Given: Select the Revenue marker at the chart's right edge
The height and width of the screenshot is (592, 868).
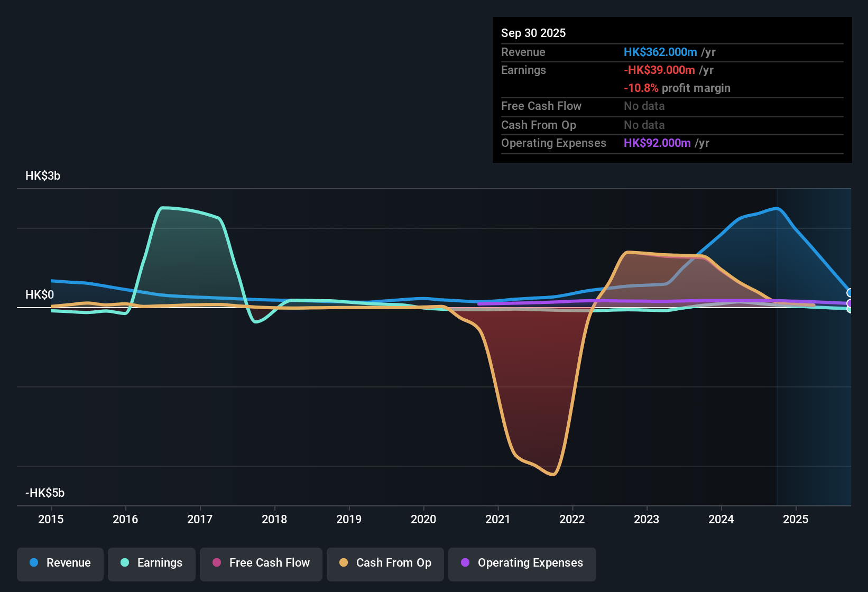Looking at the screenshot, I should pos(850,291).
